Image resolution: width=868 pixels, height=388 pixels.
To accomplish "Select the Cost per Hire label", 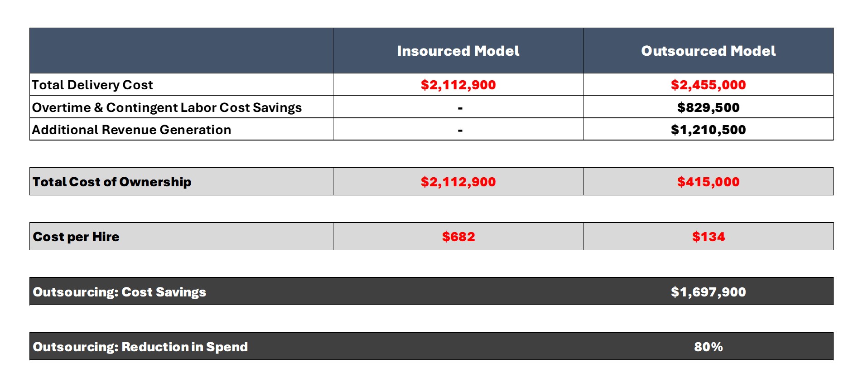I will pyautogui.click(x=76, y=237).
